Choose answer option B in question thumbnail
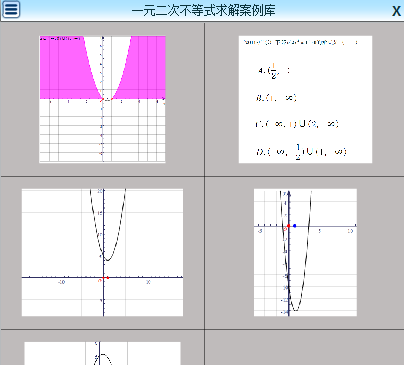This screenshot has height=365, width=404. coord(276,98)
